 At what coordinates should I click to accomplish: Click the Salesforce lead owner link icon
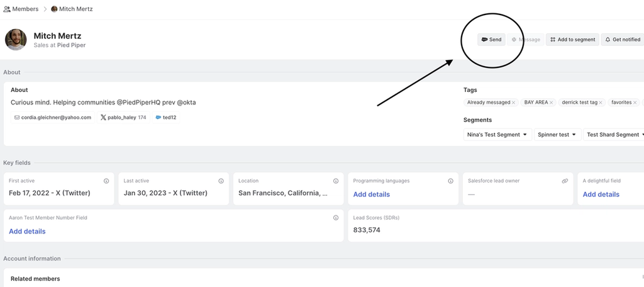565,181
